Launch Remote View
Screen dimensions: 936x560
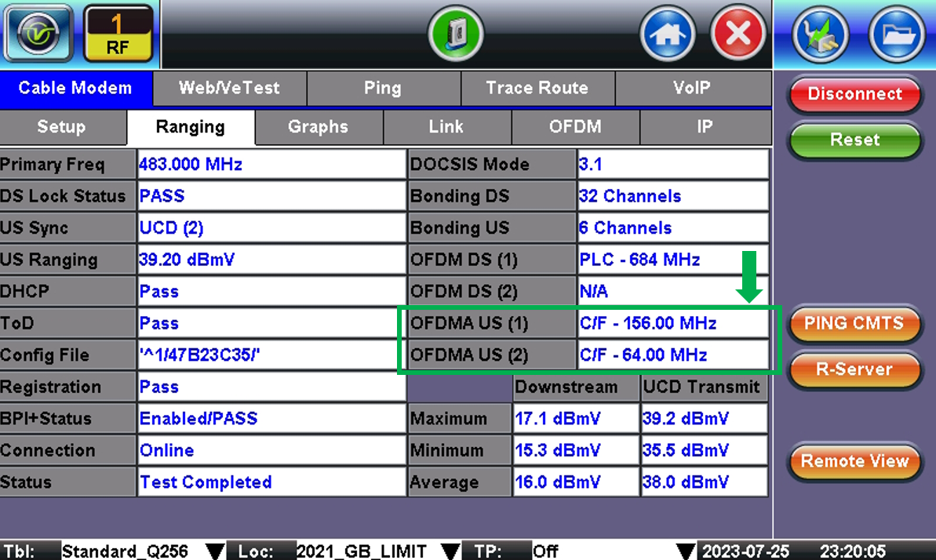point(854,462)
